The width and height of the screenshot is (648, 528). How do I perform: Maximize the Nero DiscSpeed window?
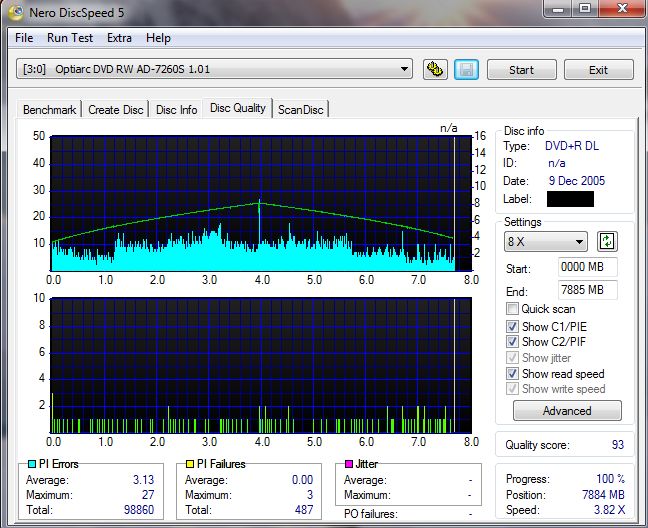click(x=585, y=8)
